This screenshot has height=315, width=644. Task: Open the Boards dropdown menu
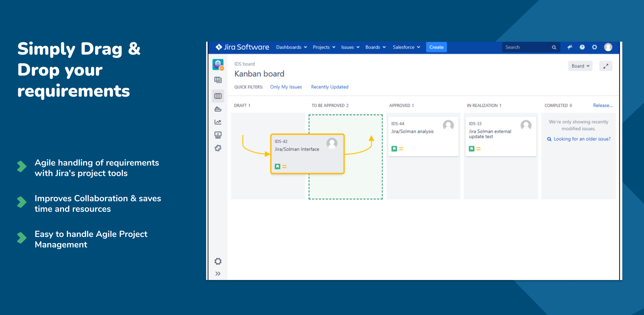point(376,47)
